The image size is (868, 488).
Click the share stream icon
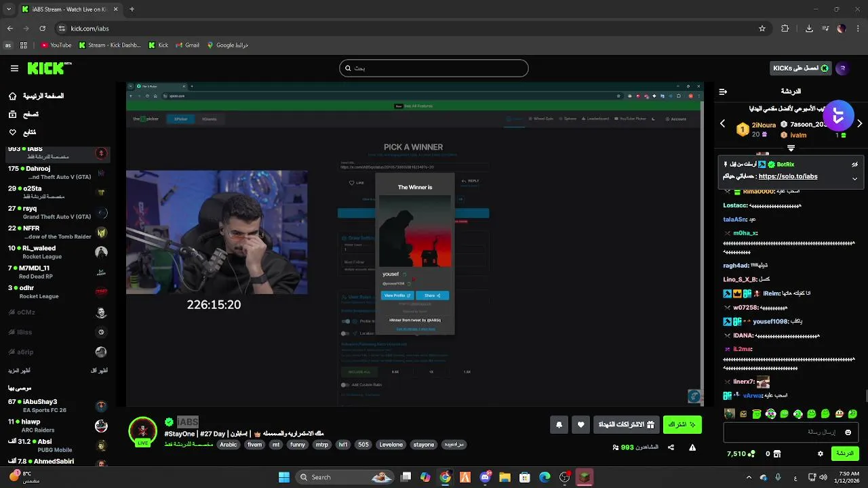click(x=671, y=447)
